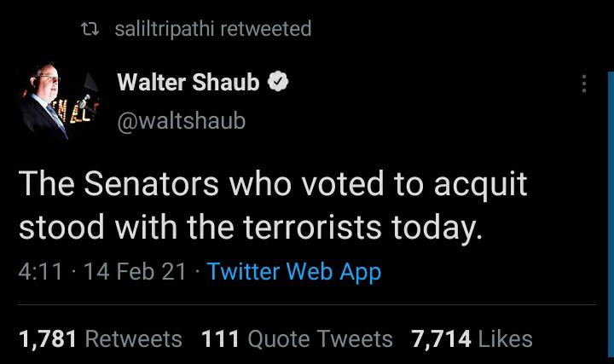Click the 4:11 timestamp
The height and width of the screenshot is (364, 614).
(x=40, y=272)
